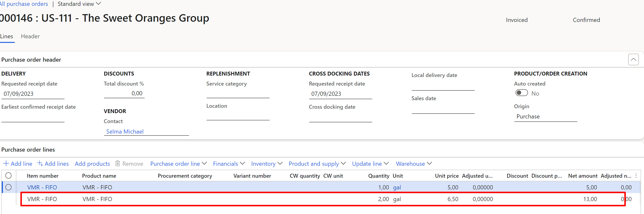Click the Add line plus icon
Viewport: 644px width, 214px height.
pos(6,164)
